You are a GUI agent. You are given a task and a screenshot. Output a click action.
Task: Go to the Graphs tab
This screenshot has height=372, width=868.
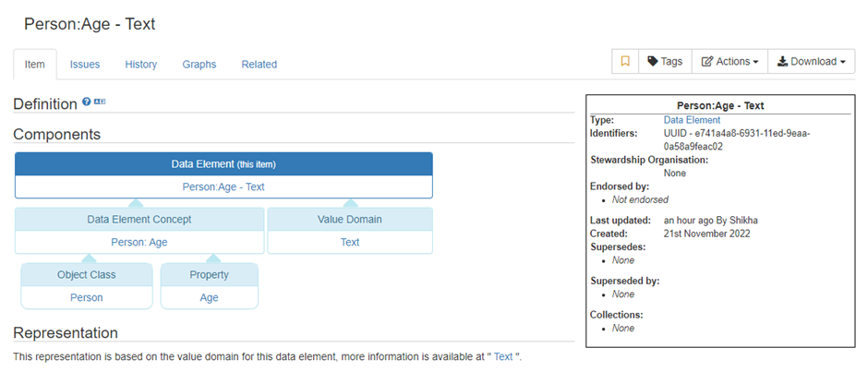tap(199, 65)
